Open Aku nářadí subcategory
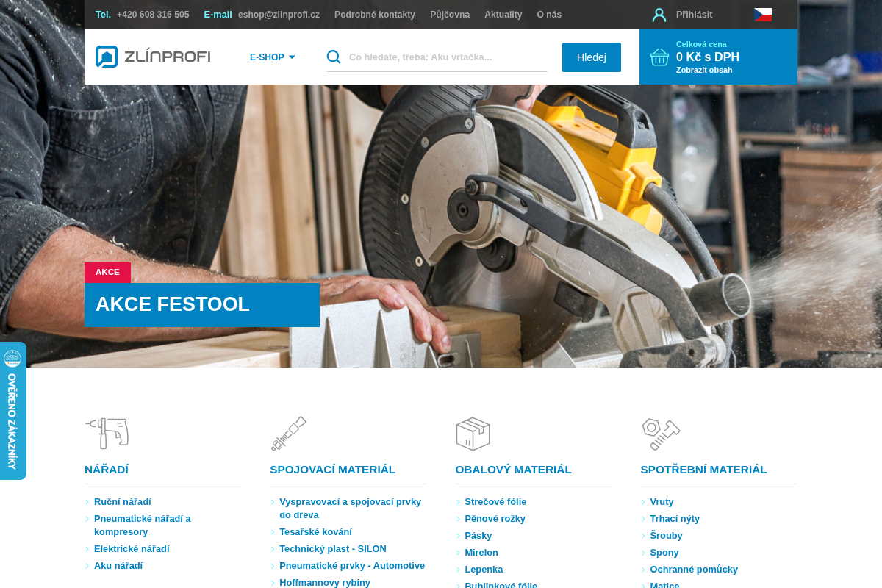Screen dimensions: 882x588 tap(118, 566)
